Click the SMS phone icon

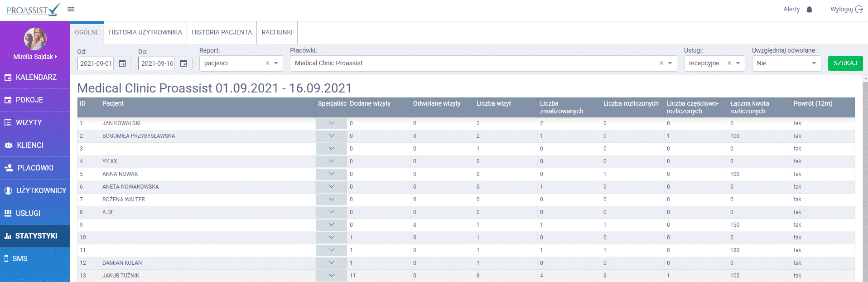[x=6, y=258]
